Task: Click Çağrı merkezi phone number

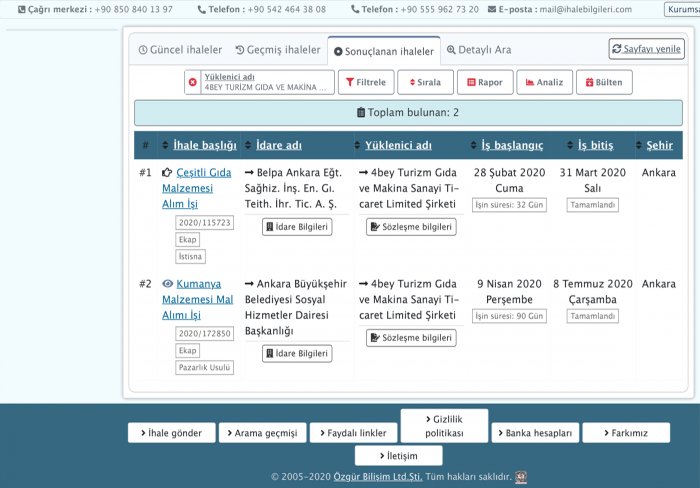Action: [x=133, y=9]
